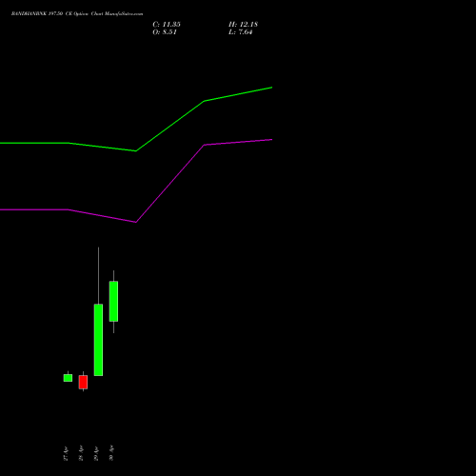Click the close value C: 11.35
The width and height of the screenshot is (476, 476).
coord(167,25)
